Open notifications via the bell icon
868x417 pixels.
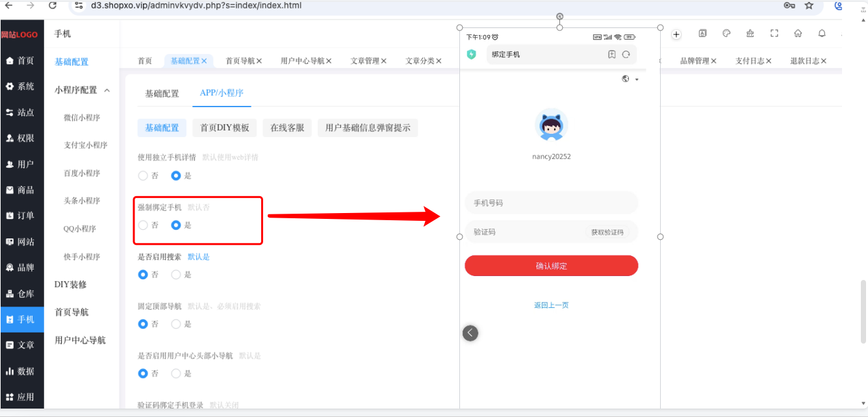click(x=822, y=34)
